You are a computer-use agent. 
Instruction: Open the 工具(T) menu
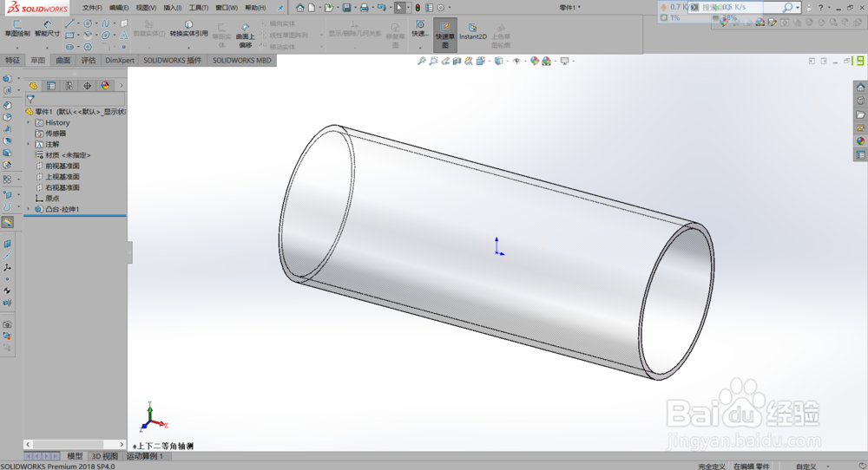point(199,8)
